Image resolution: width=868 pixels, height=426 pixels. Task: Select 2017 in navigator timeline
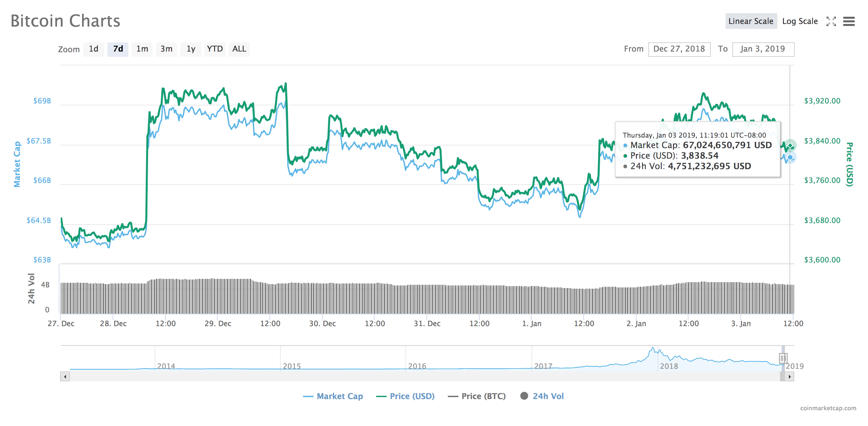click(543, 366)
